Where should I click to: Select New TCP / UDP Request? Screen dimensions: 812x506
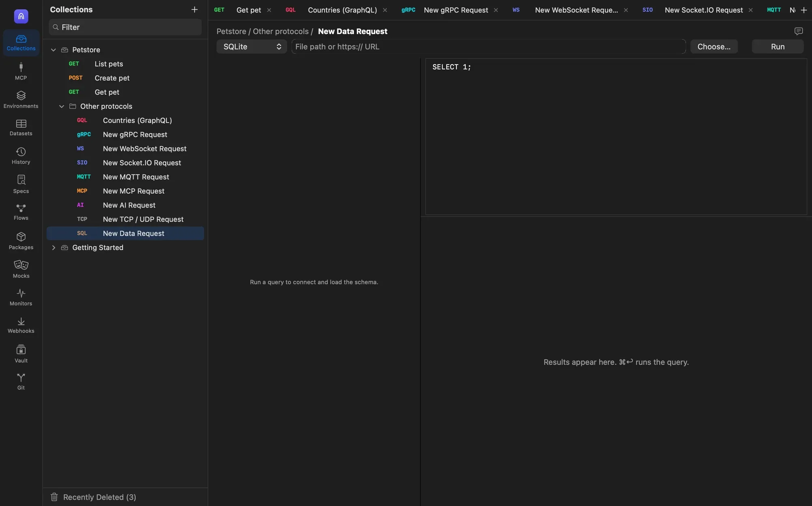click(x=125, y=219)
